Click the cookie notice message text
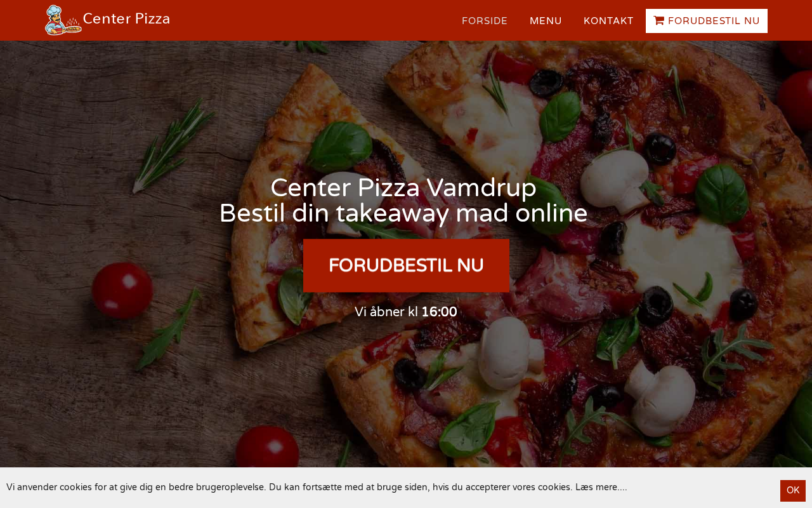Image resolution: width=812 pixels, height=508 pixels. click(289, 487)
